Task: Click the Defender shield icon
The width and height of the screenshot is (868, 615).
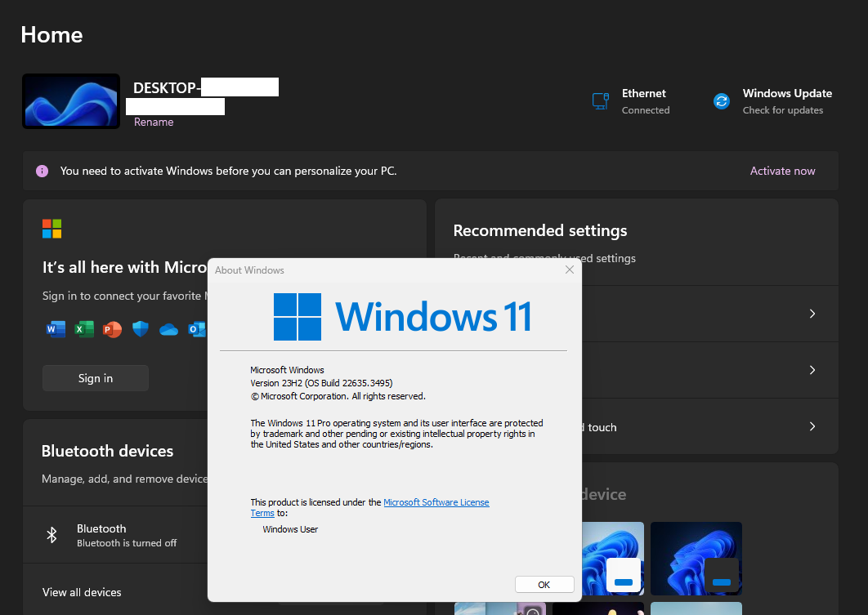Action: coord(141,330)
